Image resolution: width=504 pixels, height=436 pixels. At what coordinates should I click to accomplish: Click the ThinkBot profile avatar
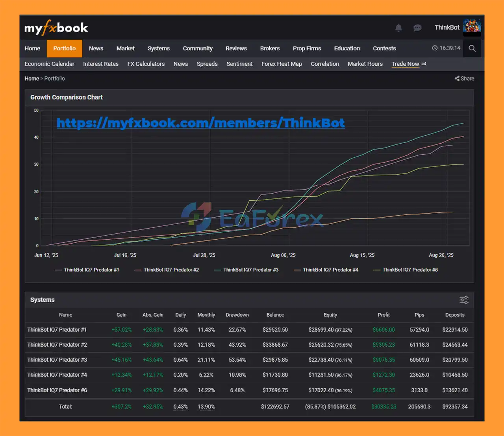tap(472, 27)
